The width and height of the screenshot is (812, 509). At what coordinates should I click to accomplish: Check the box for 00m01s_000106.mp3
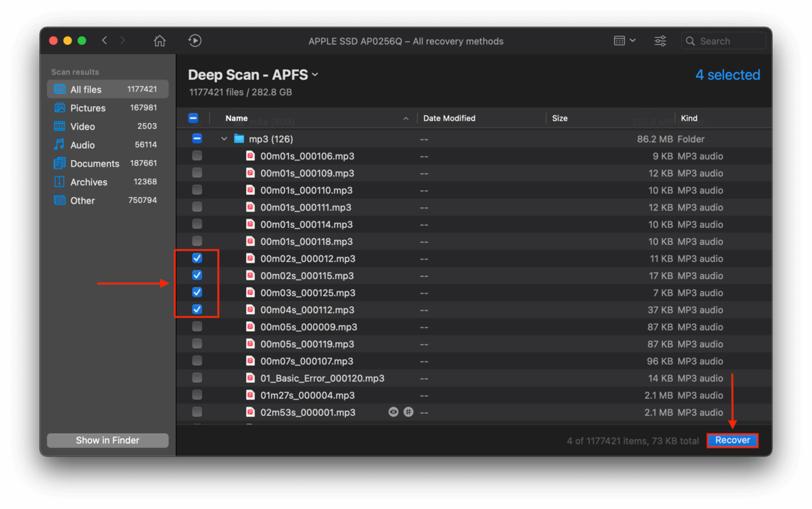coord(197,155)
